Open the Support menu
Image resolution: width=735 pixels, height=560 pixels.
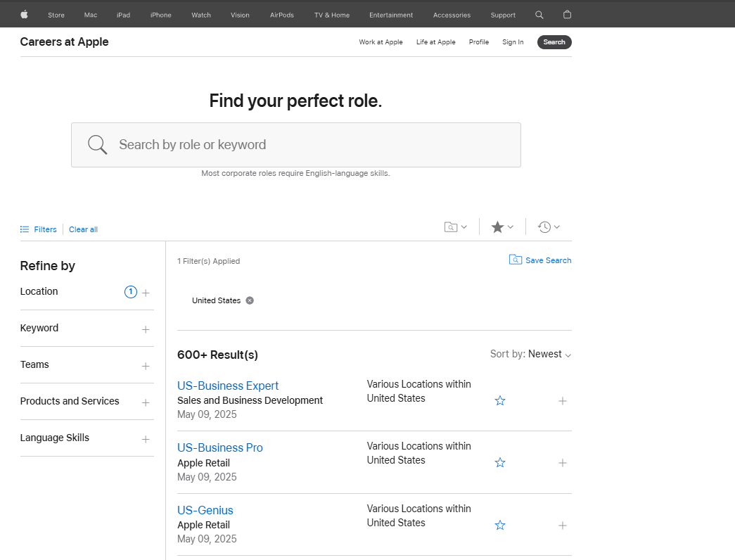click(x=503, y=15)
